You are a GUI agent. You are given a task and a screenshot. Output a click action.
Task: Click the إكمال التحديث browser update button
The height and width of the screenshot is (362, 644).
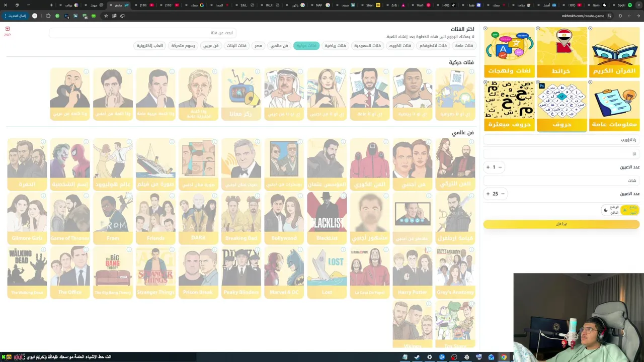tap(16, 16)
